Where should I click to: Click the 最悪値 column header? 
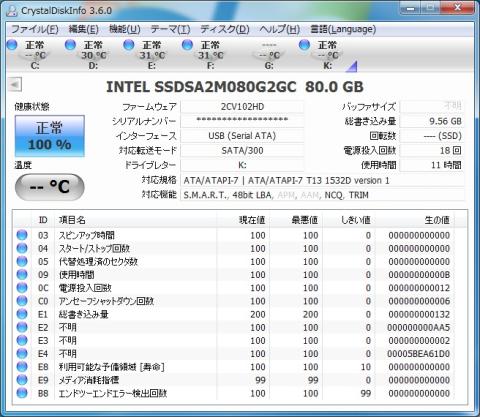point(296,220)
